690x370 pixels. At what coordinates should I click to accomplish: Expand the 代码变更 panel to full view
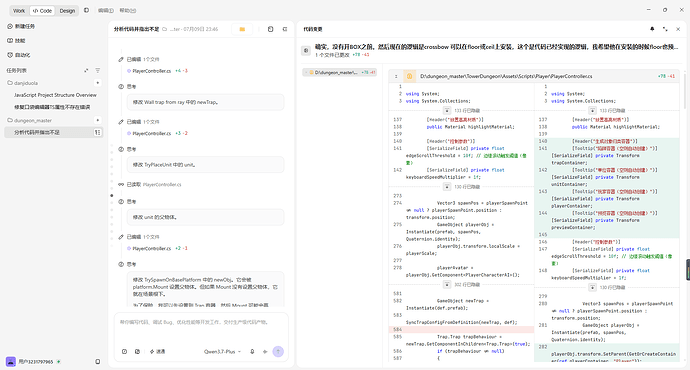(x=665, y=29)
